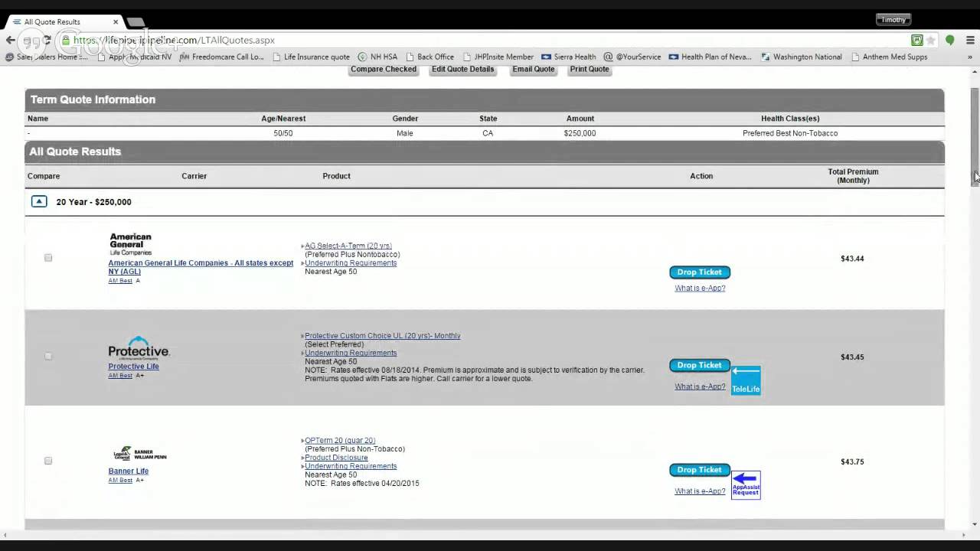Viewport: 980px width, 551px height.
Task: Open the JHPInsite Member bookmark
Action: point(498,57)
